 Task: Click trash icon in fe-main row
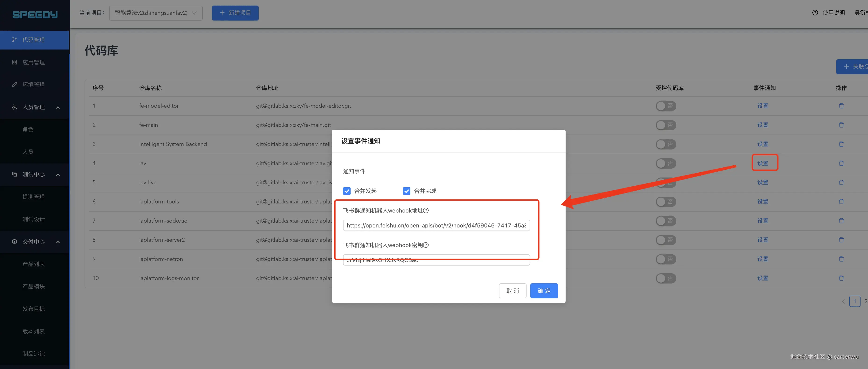pos(841,125)
